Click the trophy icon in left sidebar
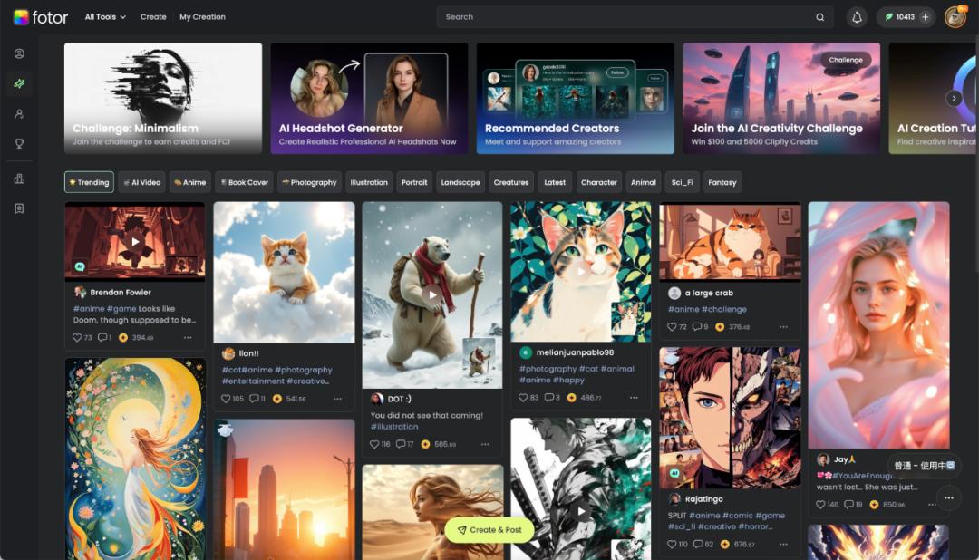 coord(19,144)
